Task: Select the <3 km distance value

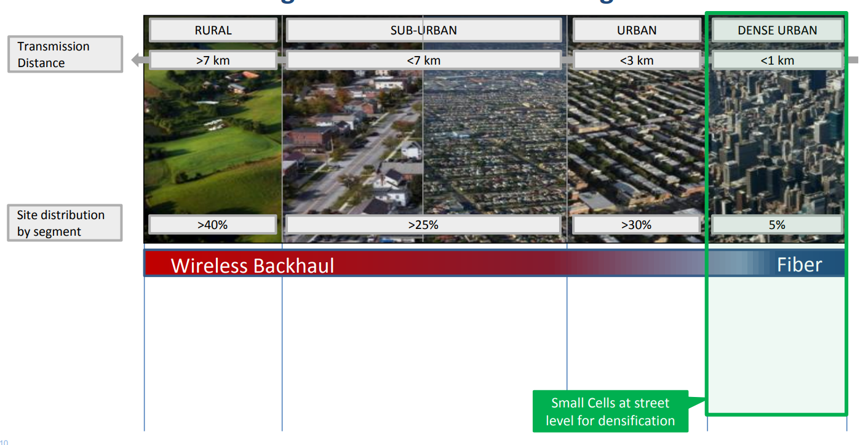Action: pyautogui.click(x=637, y=60)
